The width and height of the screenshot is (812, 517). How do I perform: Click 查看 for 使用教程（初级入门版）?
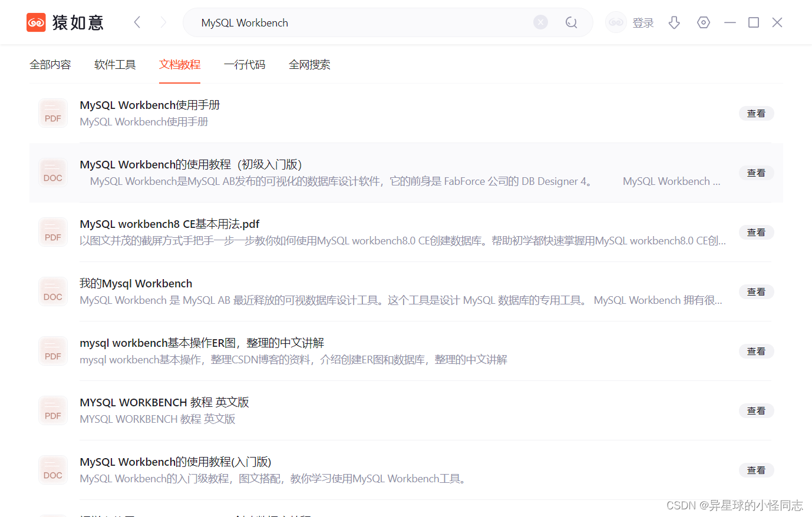(756, 173)
